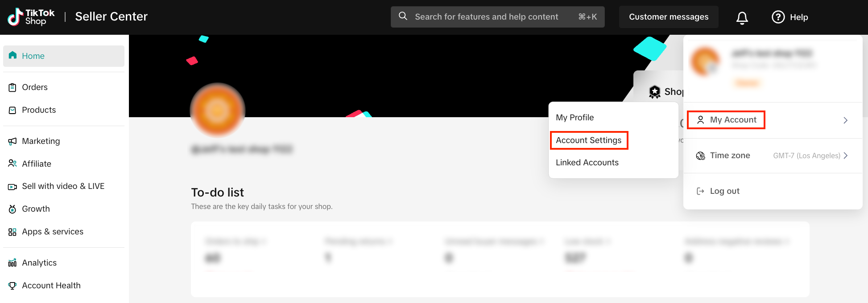Open the Time zone GMT-7 selector
Screen dimensions: 868x303
click(810, 156)
